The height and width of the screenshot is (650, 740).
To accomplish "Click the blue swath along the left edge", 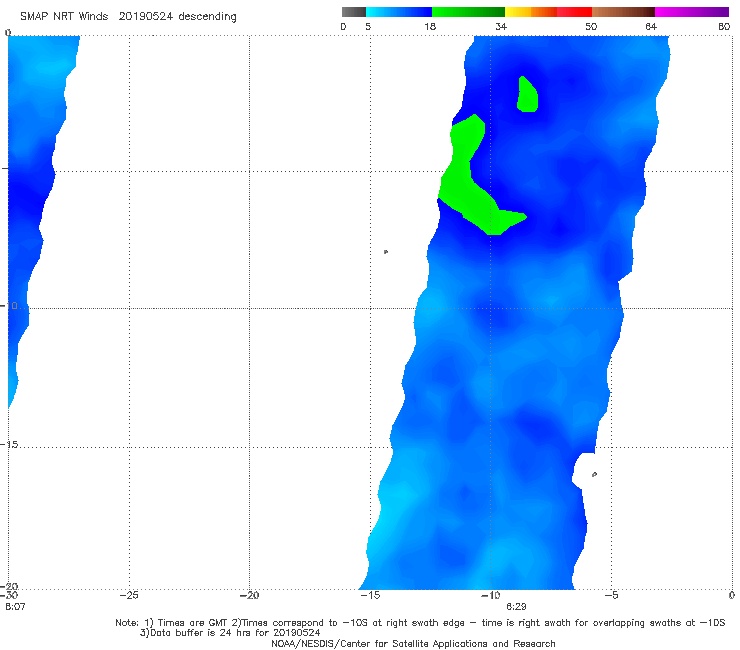I will coord(31,189).
